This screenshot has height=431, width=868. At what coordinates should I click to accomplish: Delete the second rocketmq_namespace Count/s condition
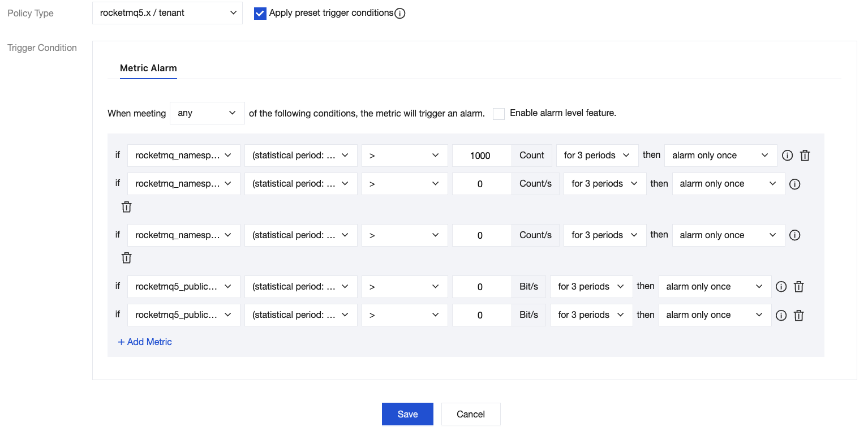(127, 207)
